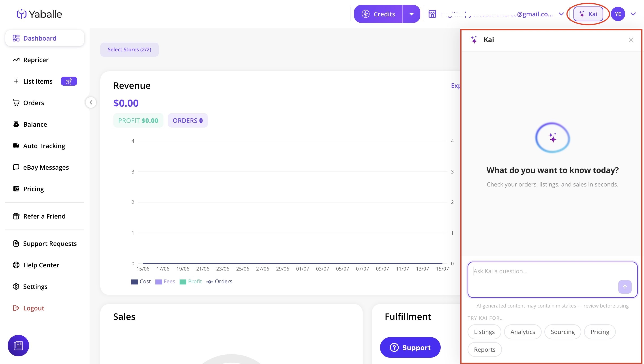
Task: Click the YE profile avatar
Action: pyautogui.click(x=618, y=14)
